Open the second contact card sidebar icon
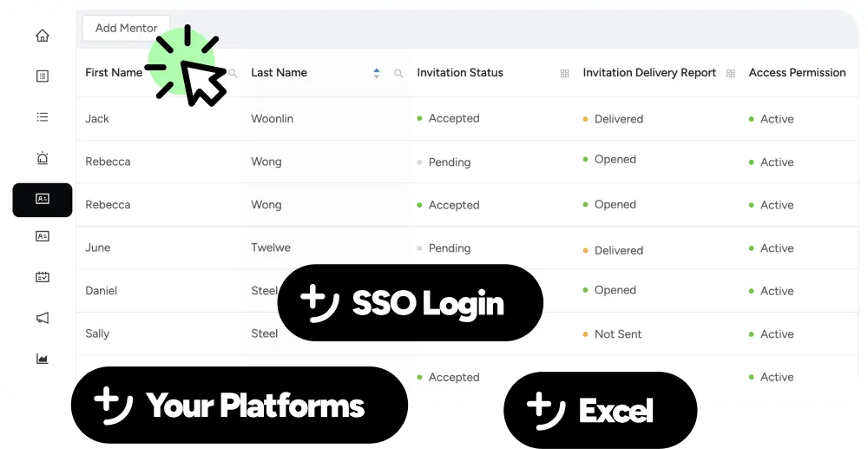868x449 pixels. 42,236
